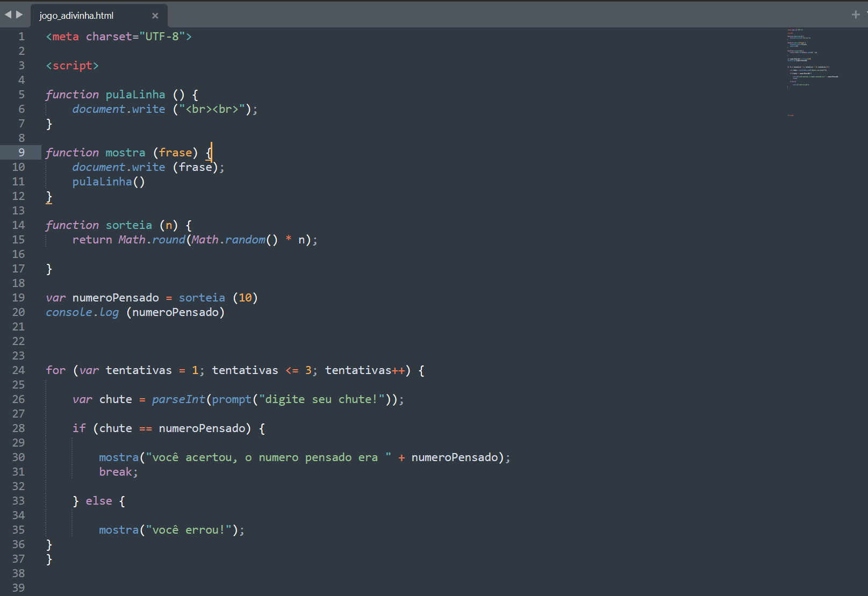
Task: Close the jogo_adivinha.html tab
Action: pos(155,16)
